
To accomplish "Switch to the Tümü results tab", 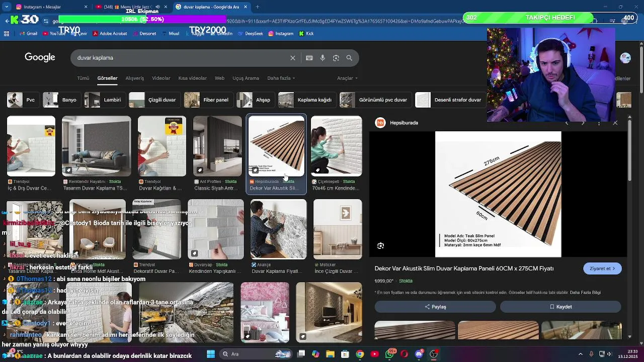I will (83, 78).
